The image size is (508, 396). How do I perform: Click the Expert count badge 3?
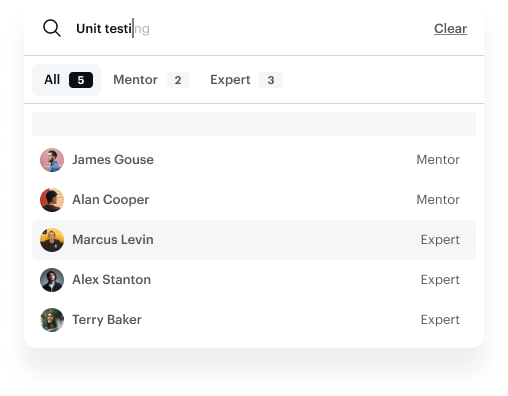coord(271,80)
